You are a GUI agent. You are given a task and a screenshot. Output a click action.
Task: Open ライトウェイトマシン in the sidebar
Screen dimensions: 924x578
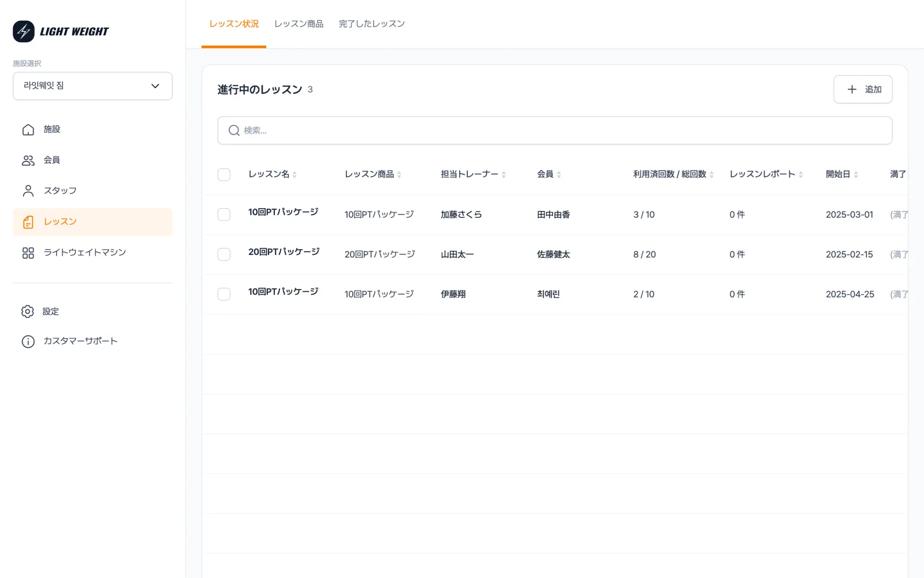click(92, 253)
